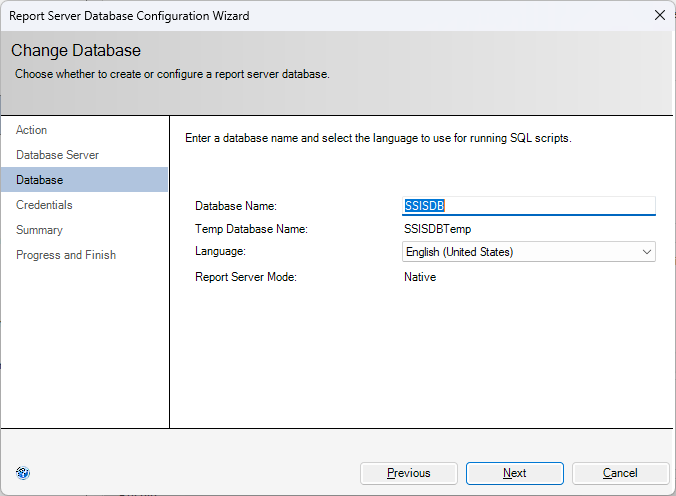
Task: Close the Report Server Database Configuration Wizard
Action: point(659,15)
